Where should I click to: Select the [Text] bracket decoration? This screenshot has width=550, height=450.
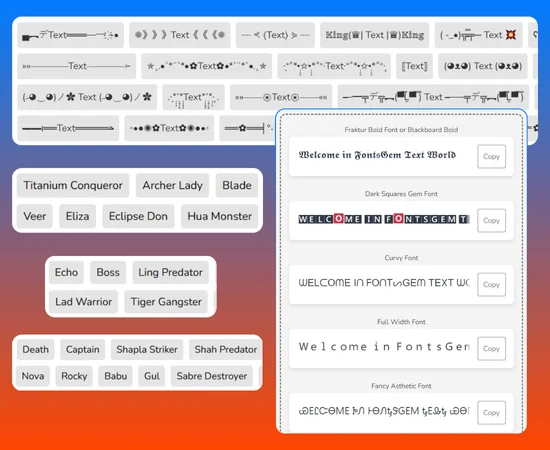tap(414, 66)
